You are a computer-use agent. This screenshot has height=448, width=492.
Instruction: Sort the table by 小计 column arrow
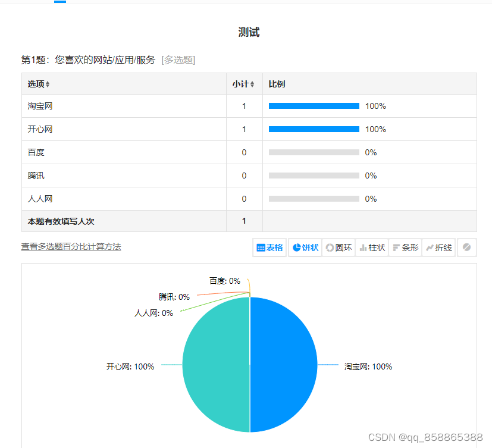tap(252, 84)
